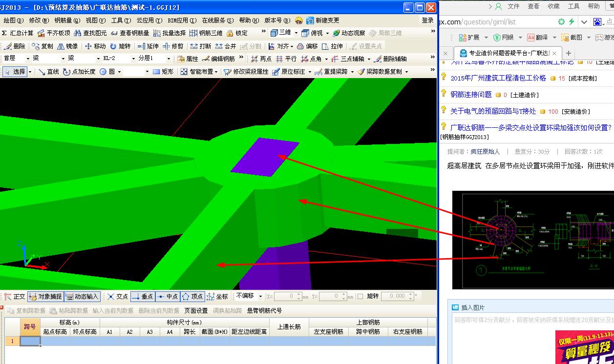The image size is (614, 364).
Task: Select the 镜像 mirror tool
Action: (67, 46)
